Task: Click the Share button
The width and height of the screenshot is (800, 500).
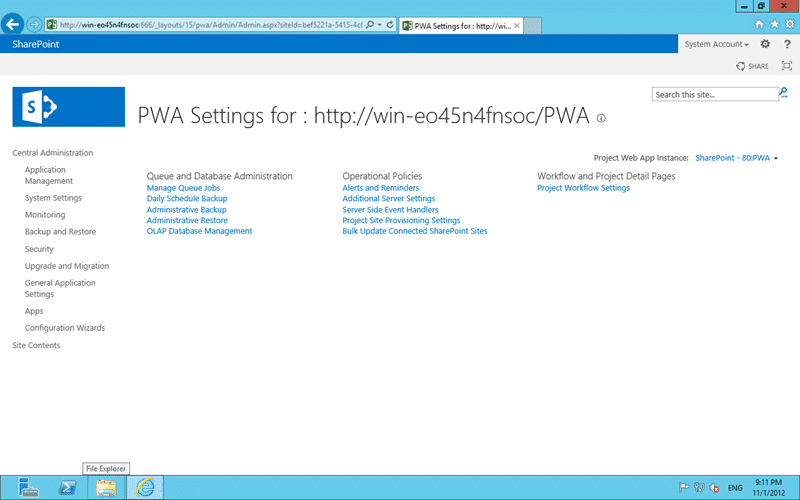Action: tap(752, 66)
